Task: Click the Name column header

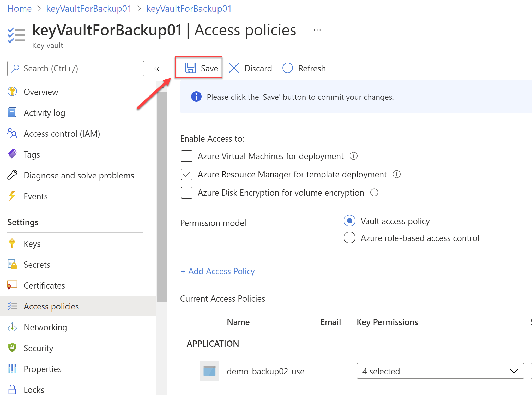Action: coord(238,322)
